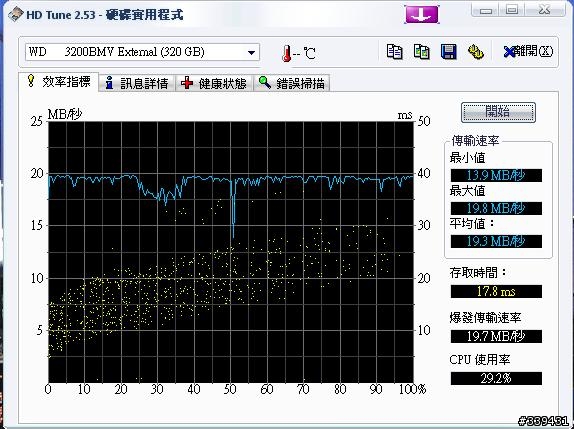Click the 17.8 ms access time field
This screenshot has width=574, height=429.
[496, 291]
